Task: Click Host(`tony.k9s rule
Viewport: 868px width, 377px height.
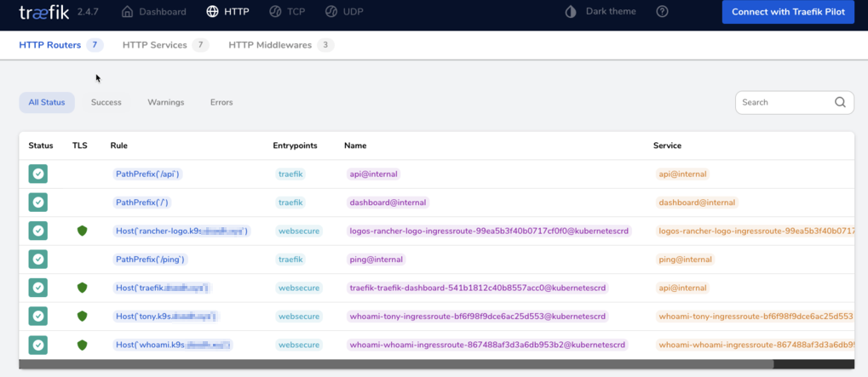Action: tap(167, 317)
